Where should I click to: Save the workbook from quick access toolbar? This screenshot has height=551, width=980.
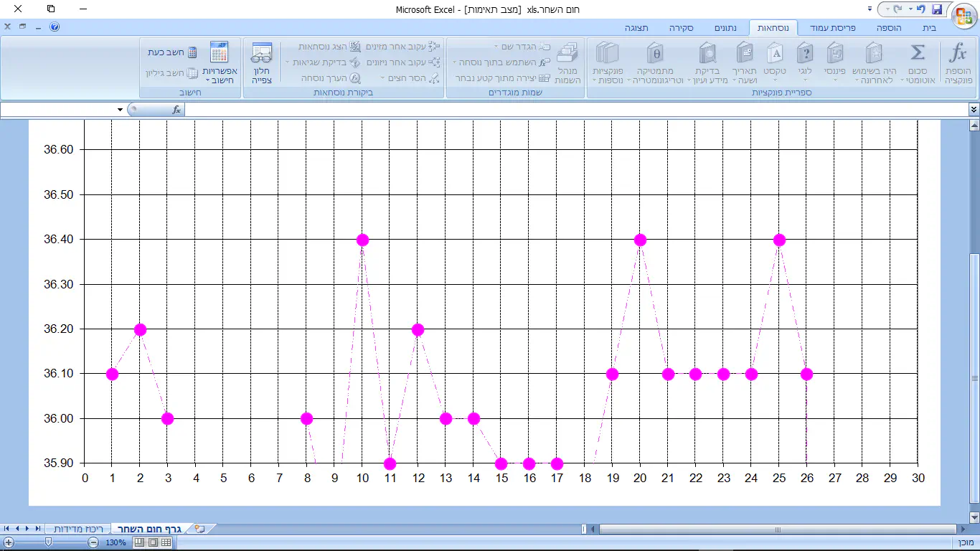coord(937,9)
